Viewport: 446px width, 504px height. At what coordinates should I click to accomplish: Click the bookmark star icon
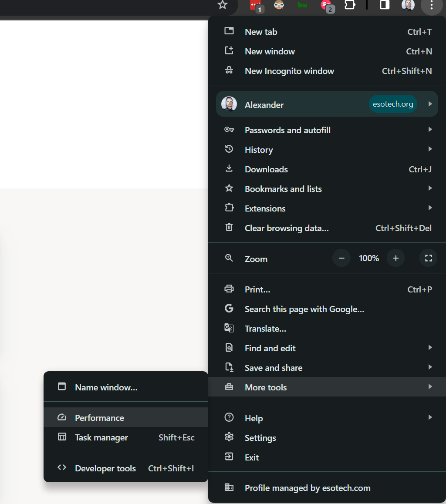[x=223, y=5]
